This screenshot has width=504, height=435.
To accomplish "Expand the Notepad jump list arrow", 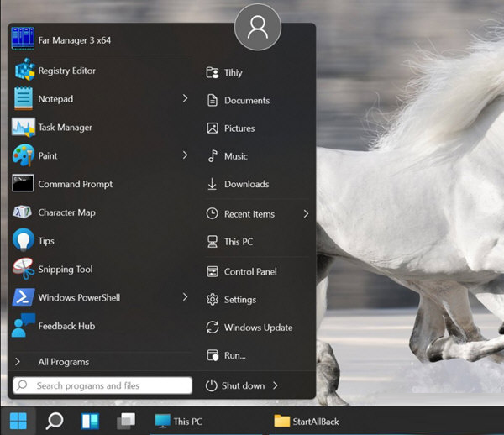I will click(x=185, y=99).
